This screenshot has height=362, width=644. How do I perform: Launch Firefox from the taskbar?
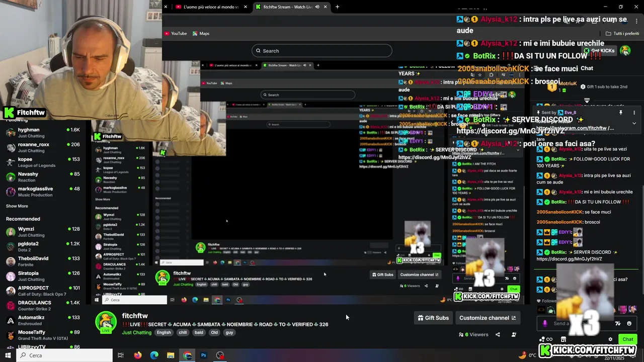click(138, 355)
